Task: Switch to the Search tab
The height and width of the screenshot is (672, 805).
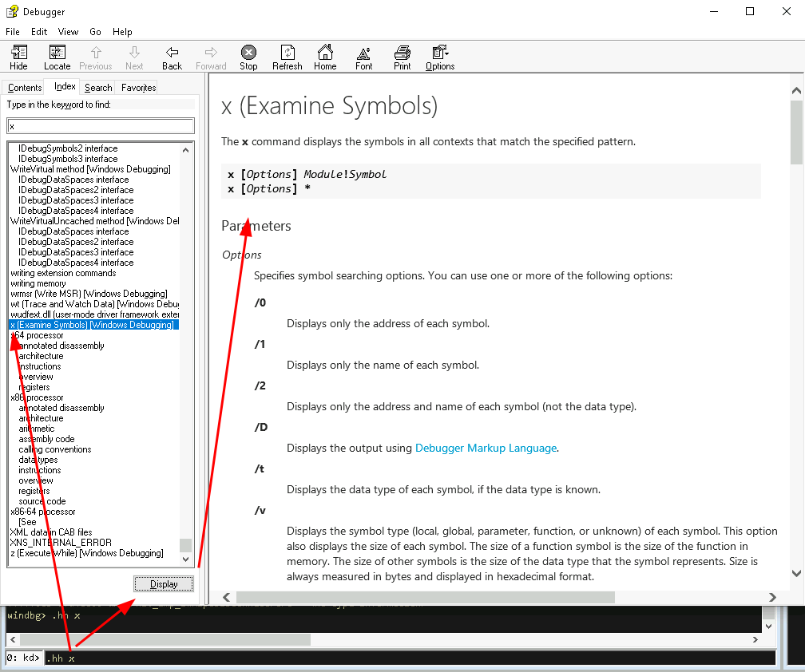Action: coord(97,87)
